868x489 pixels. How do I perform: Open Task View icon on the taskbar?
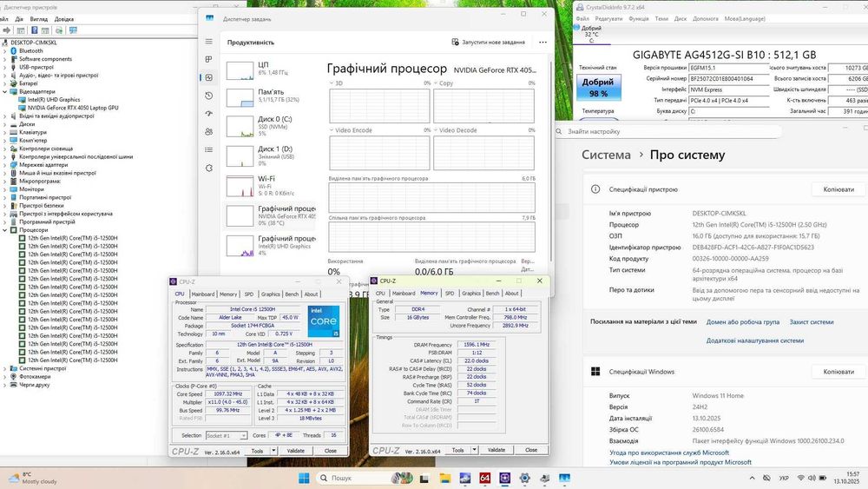(424, 478)
